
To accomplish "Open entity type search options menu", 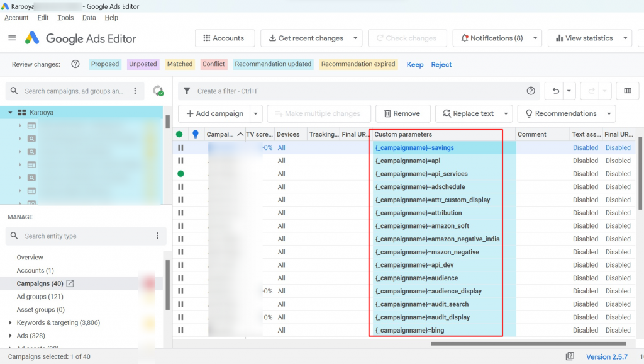I will (x=157, y=236).
